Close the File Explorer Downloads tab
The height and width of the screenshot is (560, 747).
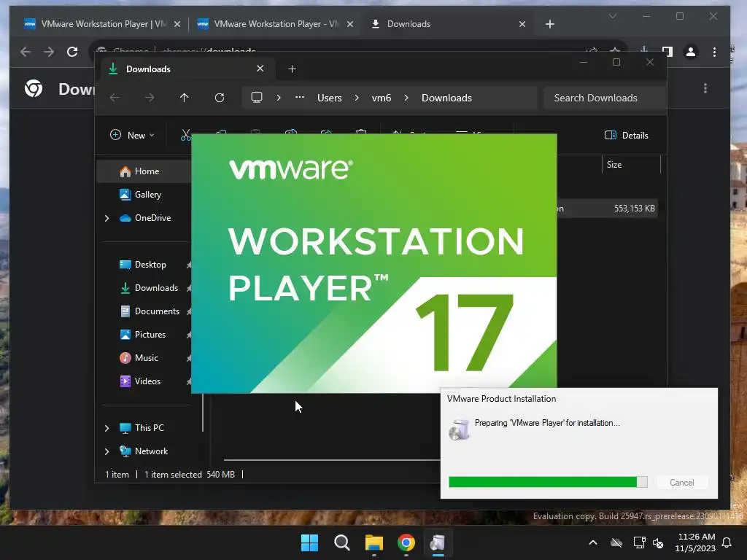pos(260,69)
